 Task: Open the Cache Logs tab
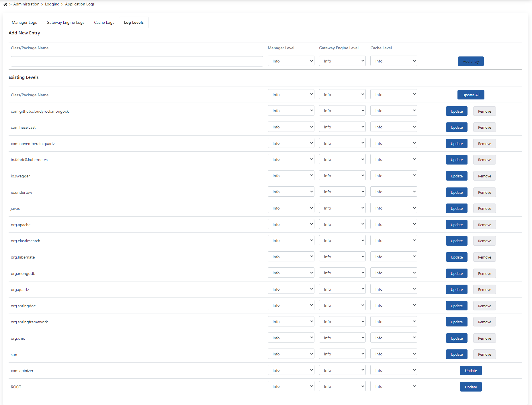104,22
